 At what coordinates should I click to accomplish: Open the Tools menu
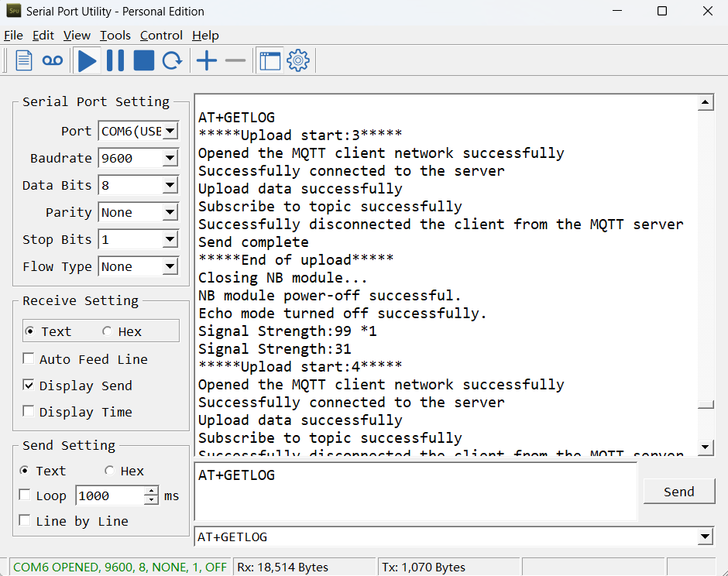(x=115, y=36)
